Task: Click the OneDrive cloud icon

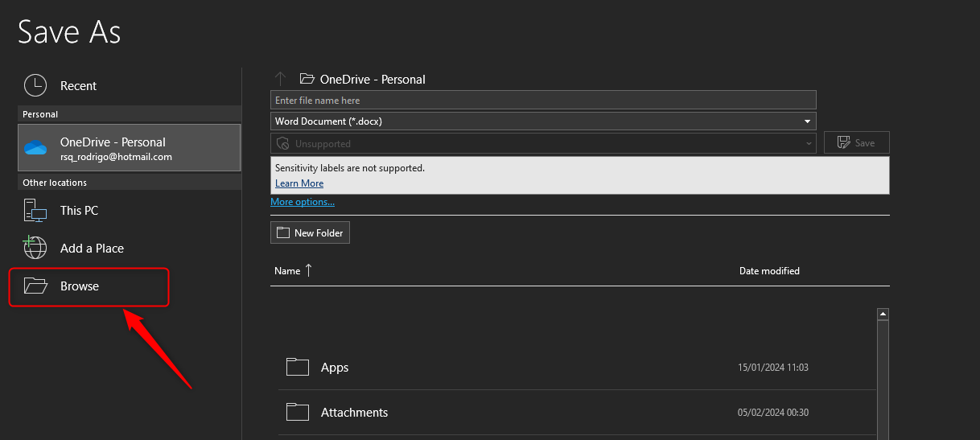Action: point(36,148)
